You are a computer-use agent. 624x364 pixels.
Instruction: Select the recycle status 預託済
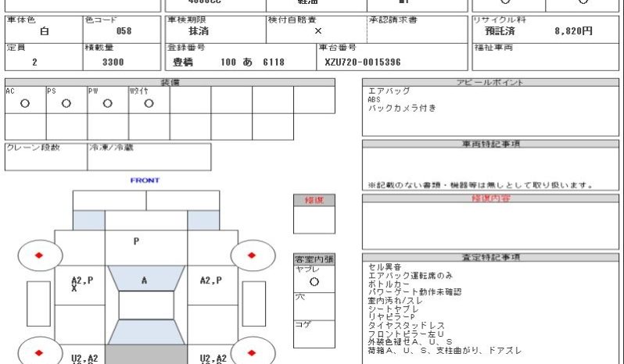tap(500, 31)
